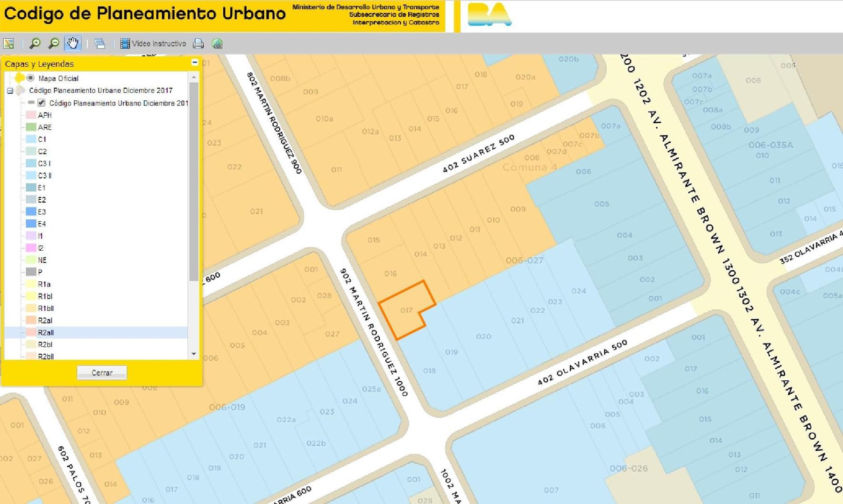Screen dimensions: 843x504
Task: Select the NE legend entry
Action: click(43, 260)
